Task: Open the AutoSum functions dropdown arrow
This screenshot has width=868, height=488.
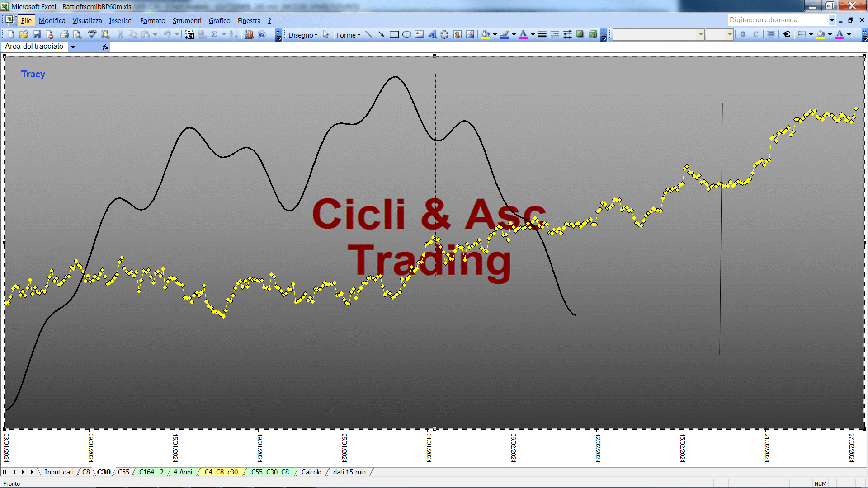Action: click(x=224, y=34)
